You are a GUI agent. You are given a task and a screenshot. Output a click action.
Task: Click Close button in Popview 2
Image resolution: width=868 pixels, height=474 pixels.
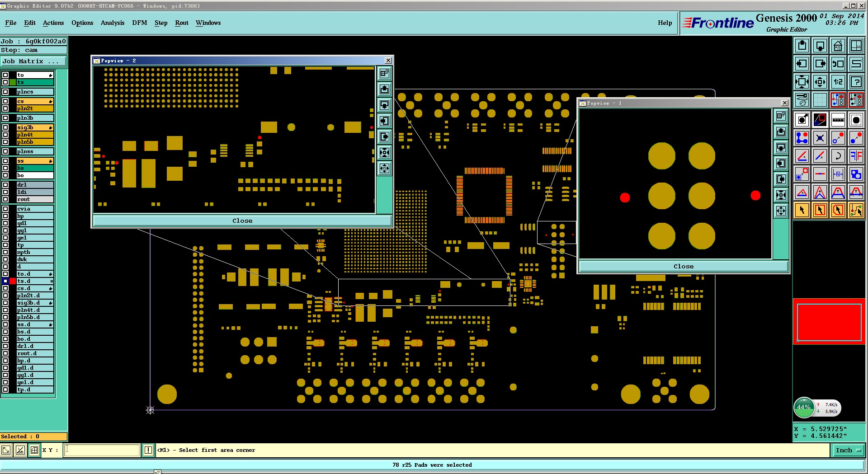coord(242,221)
